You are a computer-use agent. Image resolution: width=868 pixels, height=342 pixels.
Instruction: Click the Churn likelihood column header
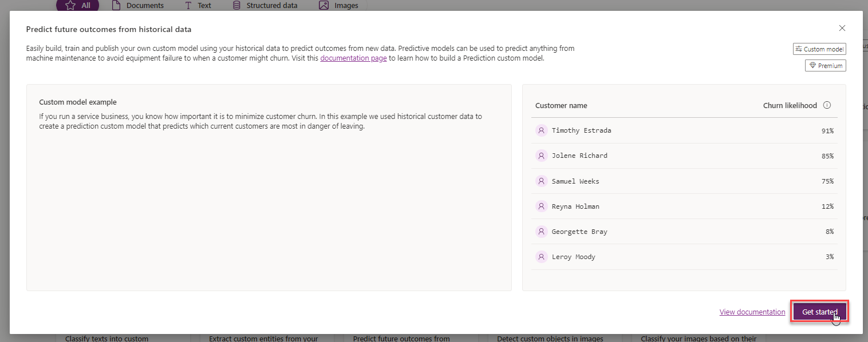[x=790, y=105]
